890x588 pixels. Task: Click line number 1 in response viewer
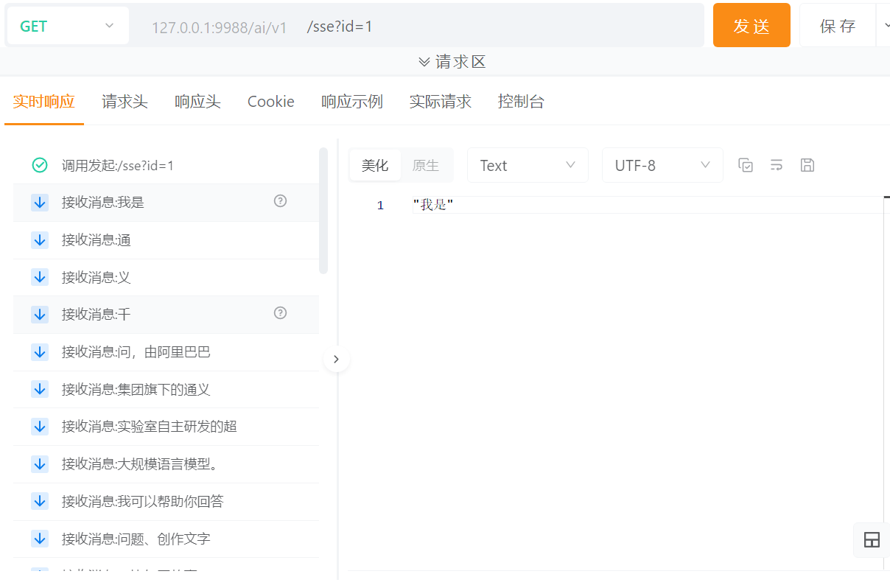coord(380,206)
